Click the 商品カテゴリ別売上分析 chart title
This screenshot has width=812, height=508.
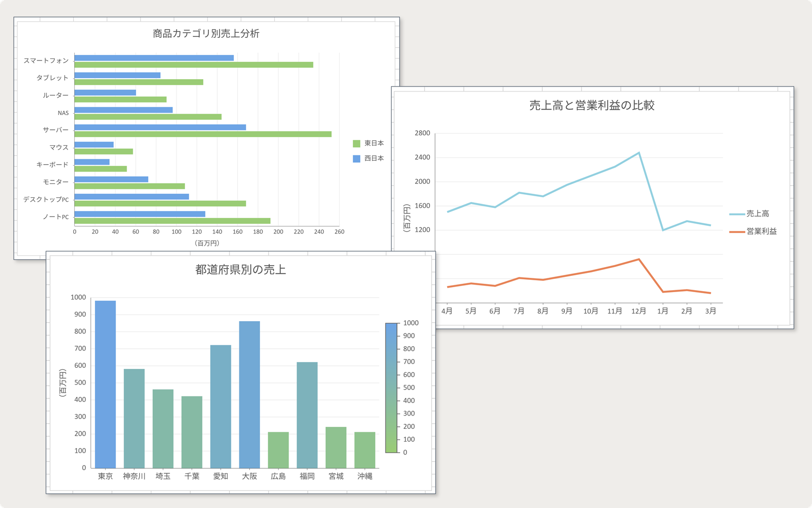coord(206,33)
